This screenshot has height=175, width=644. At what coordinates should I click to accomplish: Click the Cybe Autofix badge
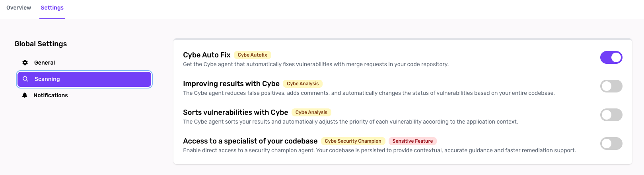coord(252,55)
